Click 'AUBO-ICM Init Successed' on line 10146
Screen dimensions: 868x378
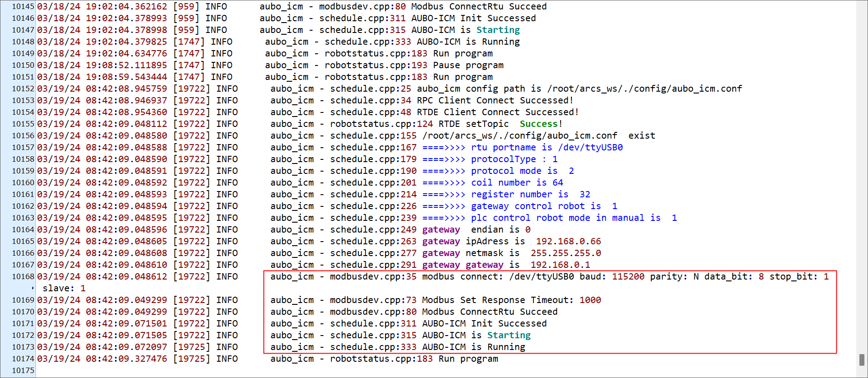pos(474,18)
